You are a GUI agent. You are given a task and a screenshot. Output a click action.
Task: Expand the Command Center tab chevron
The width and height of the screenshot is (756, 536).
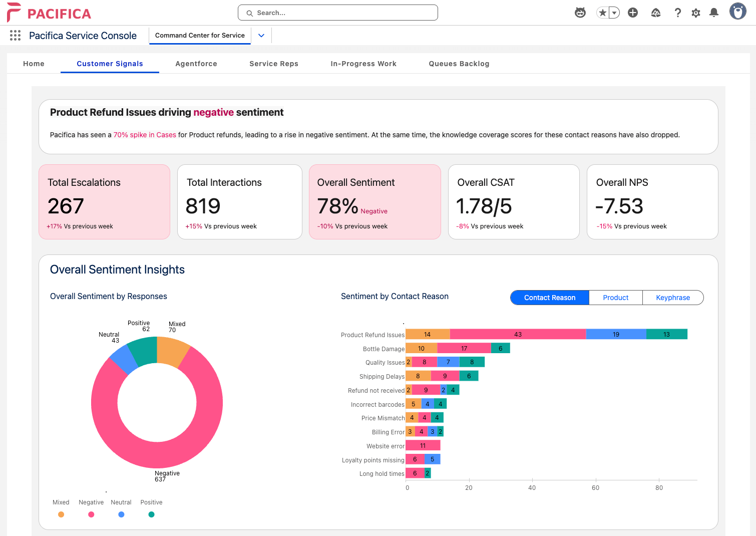click(x=261, y=36)
